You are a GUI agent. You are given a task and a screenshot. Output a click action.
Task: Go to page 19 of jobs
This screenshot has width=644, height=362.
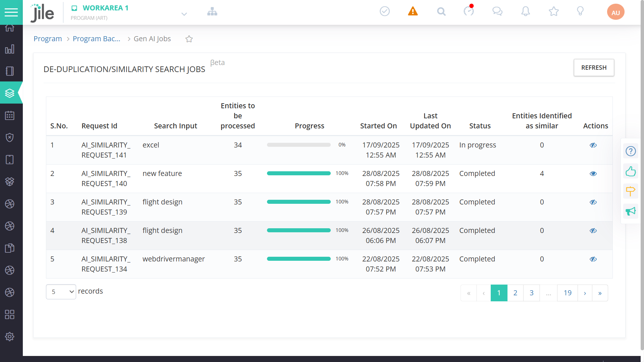(568, 293)
